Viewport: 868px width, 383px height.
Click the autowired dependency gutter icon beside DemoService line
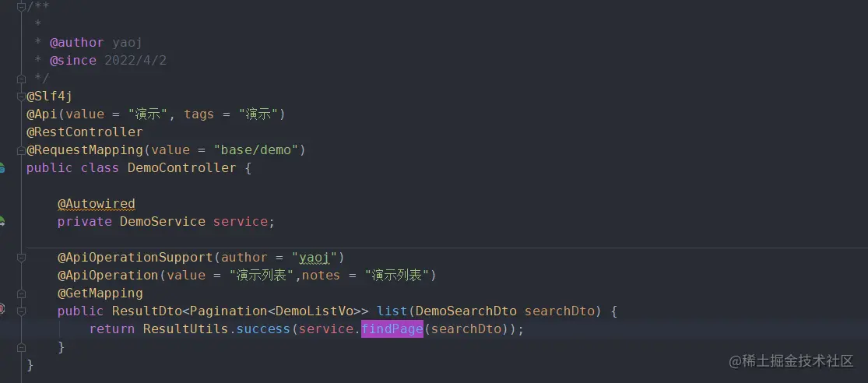pos(2,221)
